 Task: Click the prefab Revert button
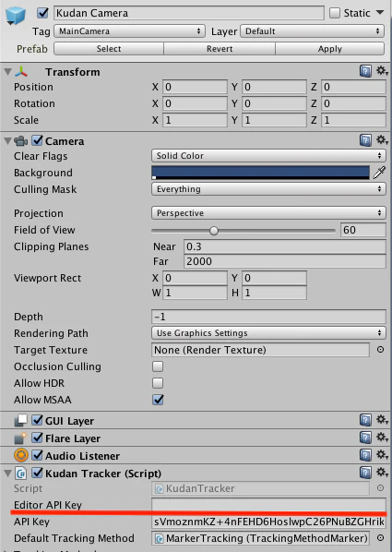point(220,49)
